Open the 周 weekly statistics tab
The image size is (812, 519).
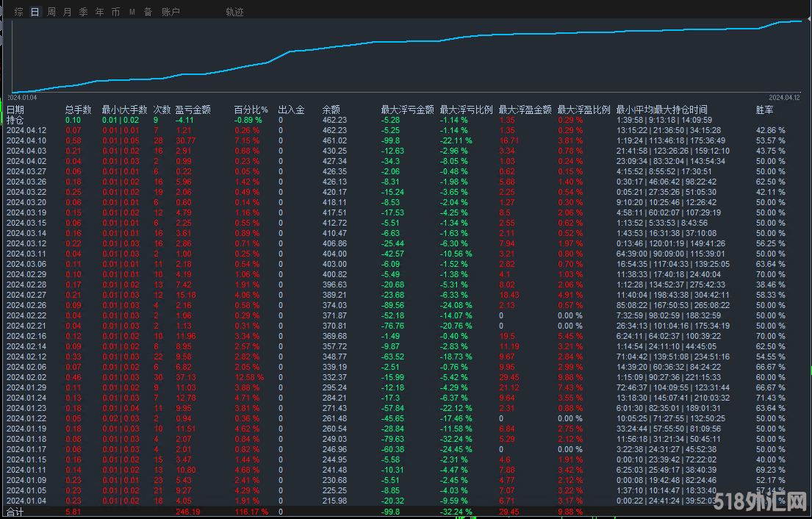click(x=51, y=12)
